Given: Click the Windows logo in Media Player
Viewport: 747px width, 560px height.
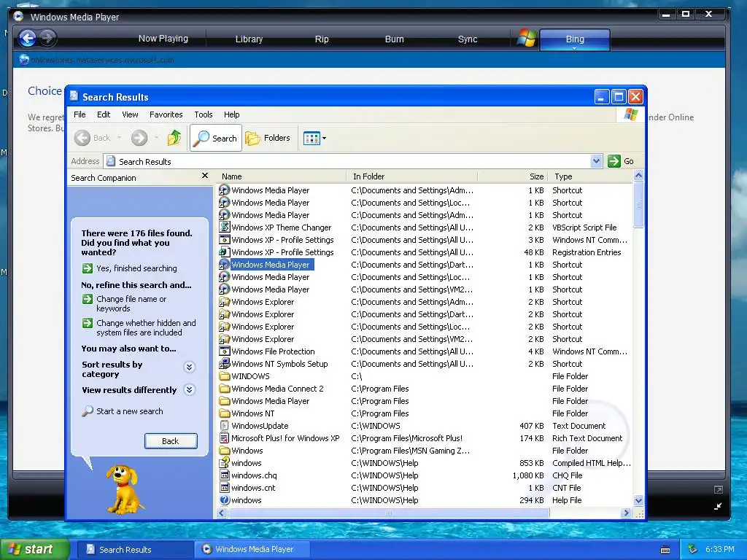Looking at the screenshot, I should point(527,39).
